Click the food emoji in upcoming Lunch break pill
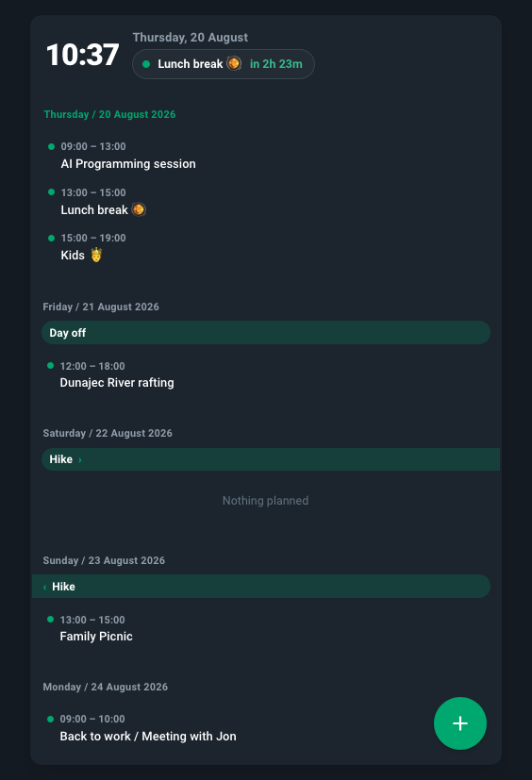This screenshot has height=780, width=532. pyautogui.click(x=234, y=63)
